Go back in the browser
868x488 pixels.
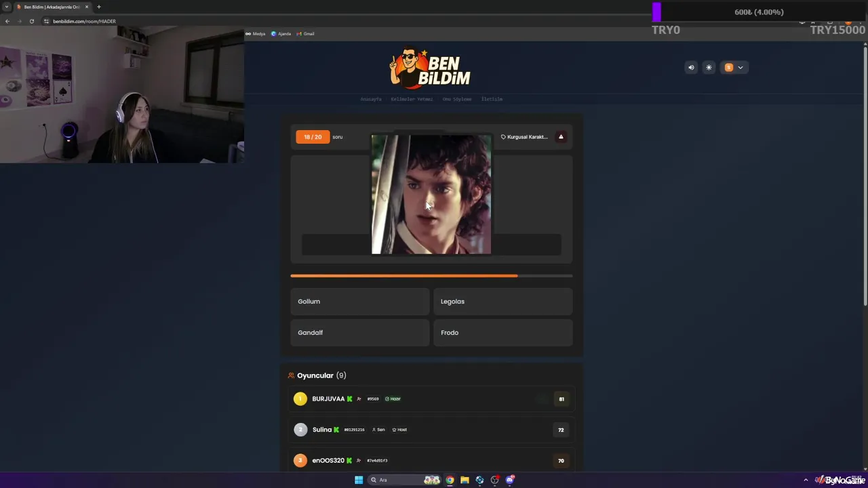point(7,21)
